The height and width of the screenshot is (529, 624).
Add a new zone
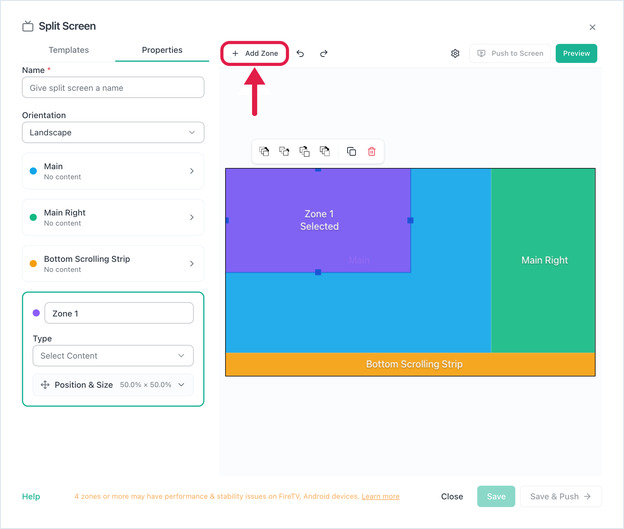coord(255,53)
